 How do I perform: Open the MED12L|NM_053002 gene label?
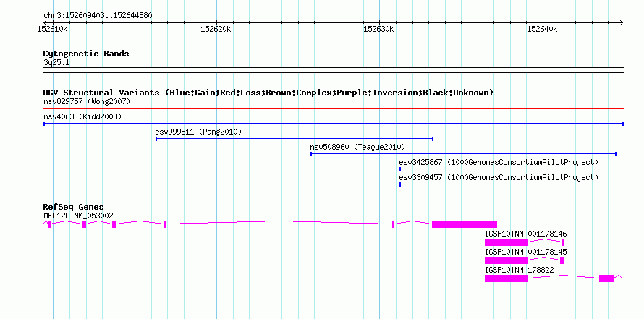[x=78, y=216]
